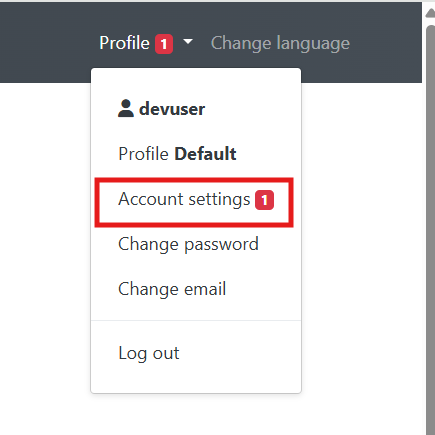The height and width of the screenshot is (435, 435).
Task: Select Change email
Action: [196, 289]
